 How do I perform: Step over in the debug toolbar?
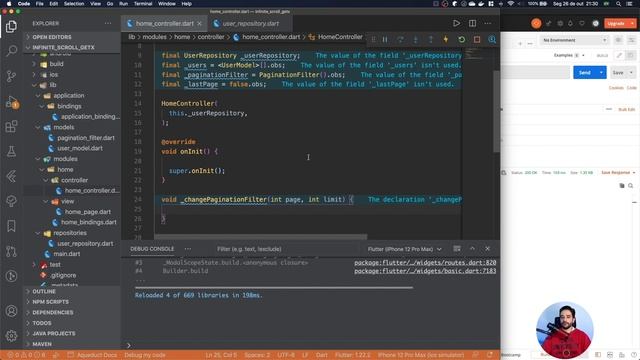pos(400,40)
